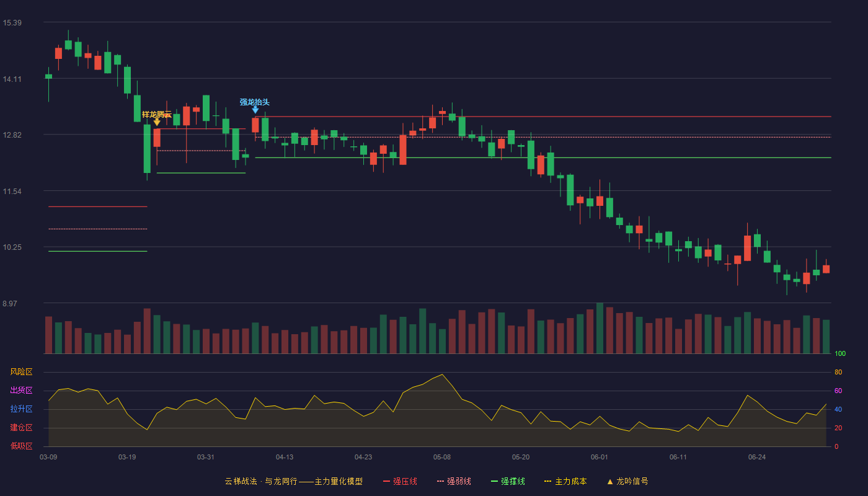The width and height of the screenshot is (868, 496).
Task: Click the 风险区 zone label
Action: (21, 372)
